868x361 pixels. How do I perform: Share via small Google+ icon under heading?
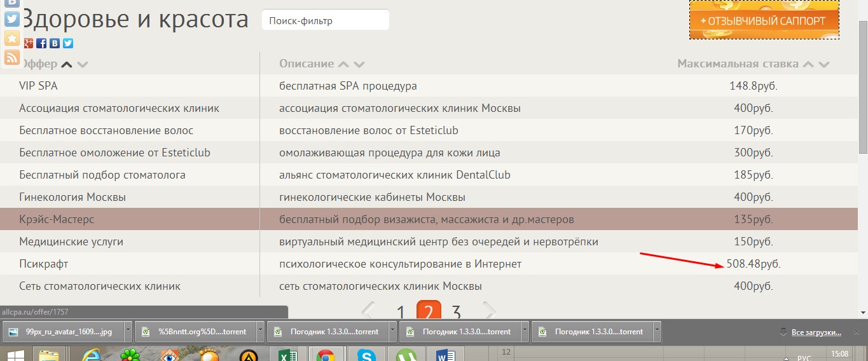tap(28, 43)
